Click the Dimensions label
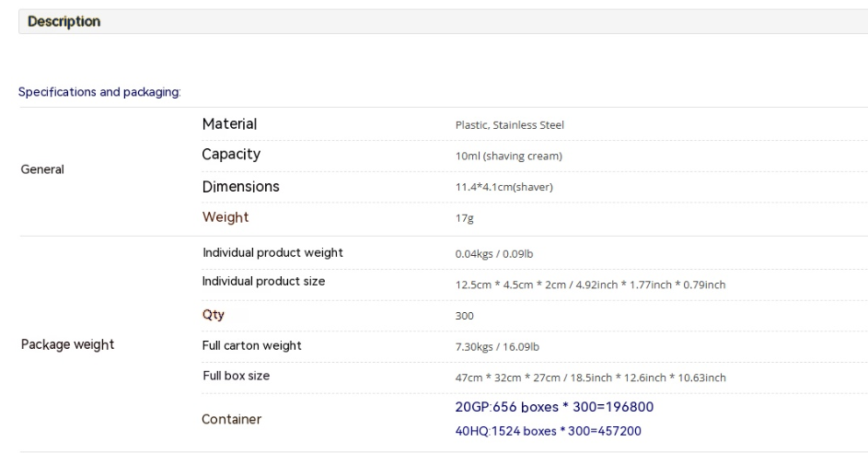Screen dimensions: 868x453 coord(240,187)
